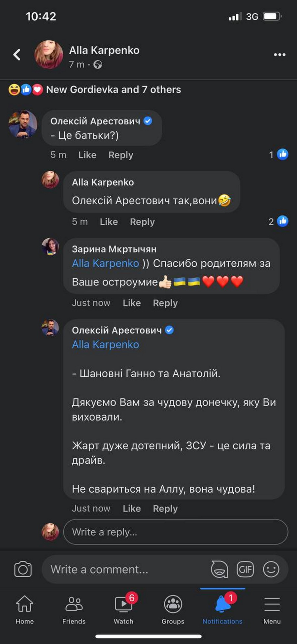The width and height of the screenshot is (297, 644).
Task: Open the emoji smiley picker
Action: pos(271,569)
